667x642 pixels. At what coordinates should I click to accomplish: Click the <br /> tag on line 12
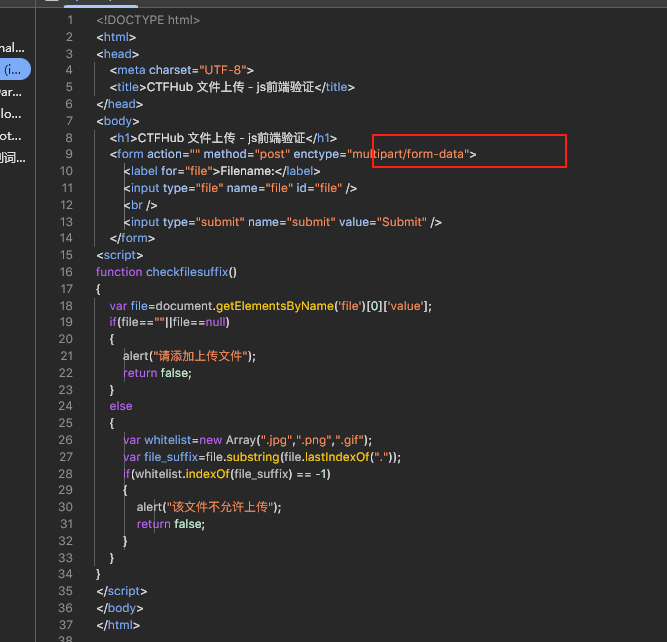click(140, 205)
